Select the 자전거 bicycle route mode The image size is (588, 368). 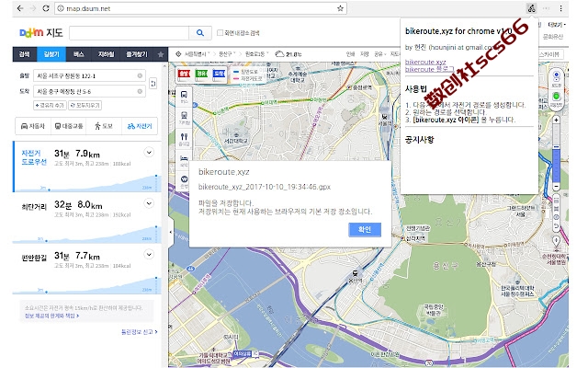click(x=140, y=126)
